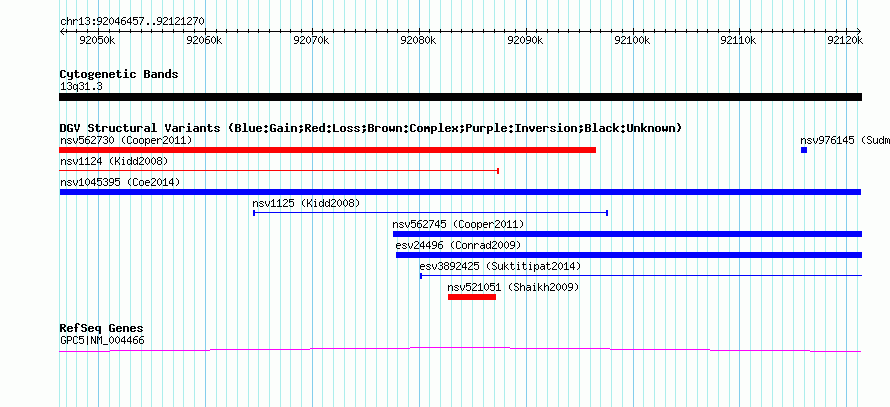890x407 pixels.
Task: Click the 92050k ruler tick label
Action: pyautogui.click(x=98, y=40)
